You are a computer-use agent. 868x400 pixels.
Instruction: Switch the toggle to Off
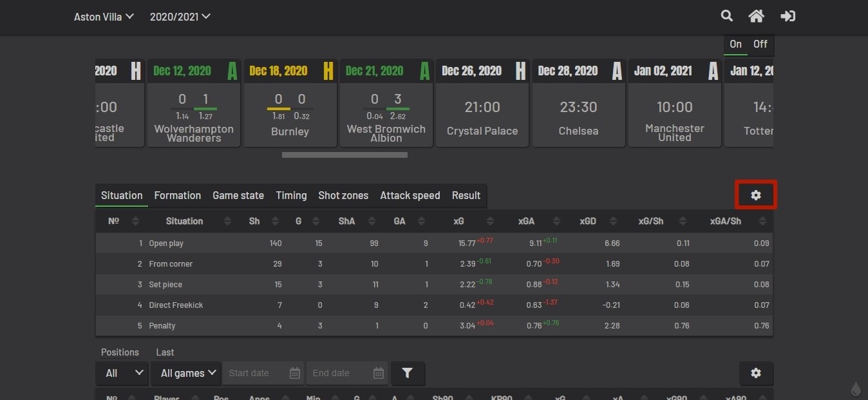(760, 44)
